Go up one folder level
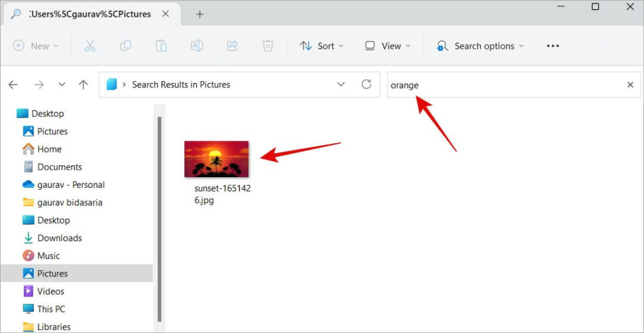Screen dimensions: 644x333 [84, 85]
